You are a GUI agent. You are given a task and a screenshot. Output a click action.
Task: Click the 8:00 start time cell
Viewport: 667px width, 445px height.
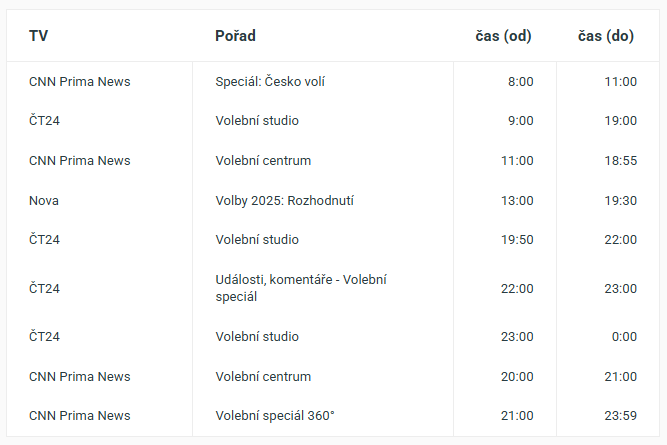pos(520,81)
